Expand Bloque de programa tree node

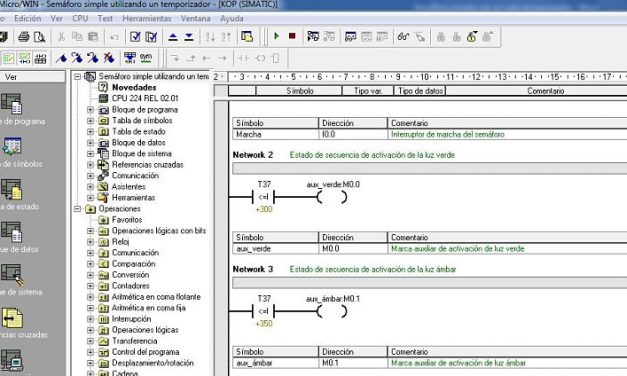90,110
